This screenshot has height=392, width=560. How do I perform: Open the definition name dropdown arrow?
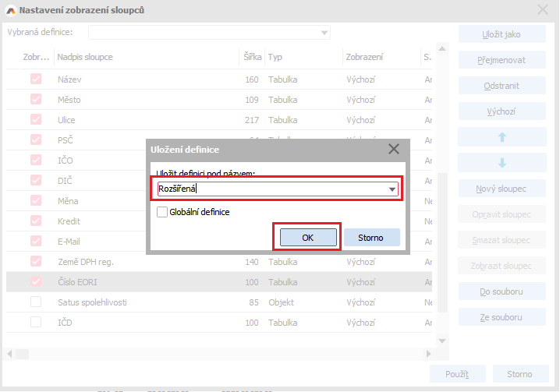(x=392, y=189)
